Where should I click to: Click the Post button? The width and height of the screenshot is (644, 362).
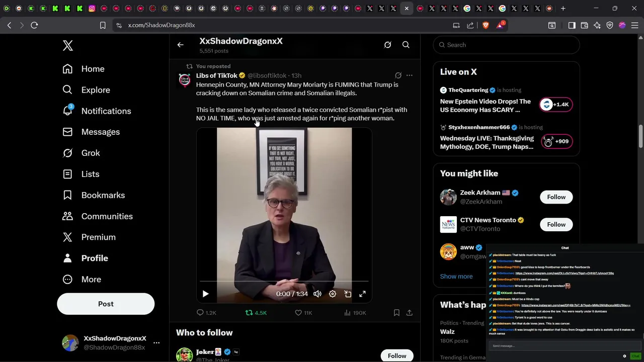[106, 304]
